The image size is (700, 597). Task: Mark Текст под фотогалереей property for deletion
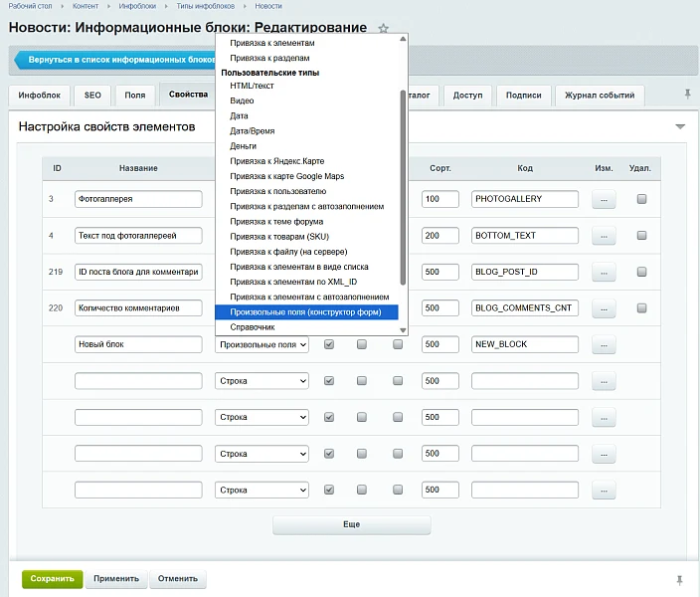click(641, 235)
